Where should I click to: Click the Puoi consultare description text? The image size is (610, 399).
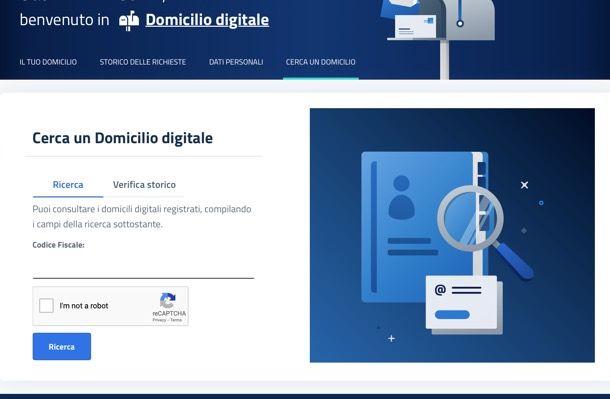(142, 217)
